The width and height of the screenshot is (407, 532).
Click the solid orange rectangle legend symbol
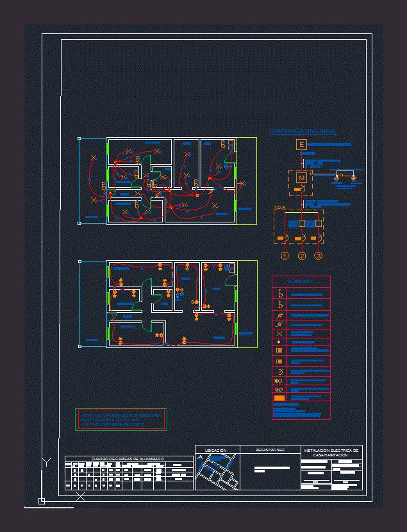click(279, 398)
